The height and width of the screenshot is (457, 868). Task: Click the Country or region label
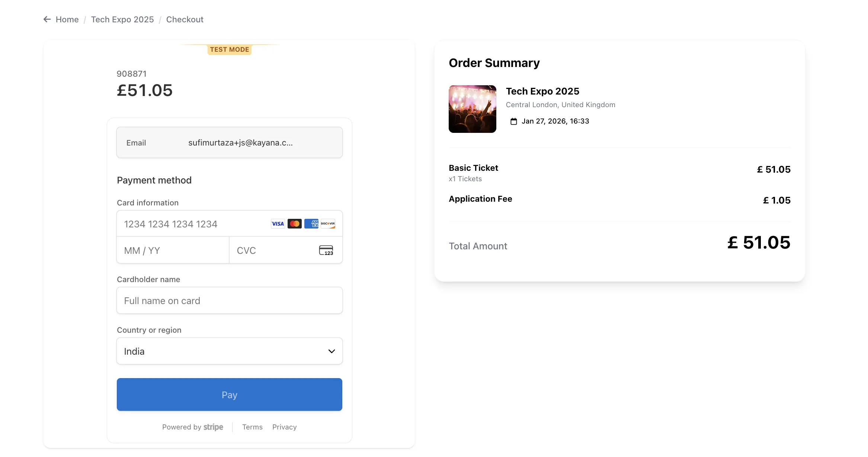(x=149, y=330)
